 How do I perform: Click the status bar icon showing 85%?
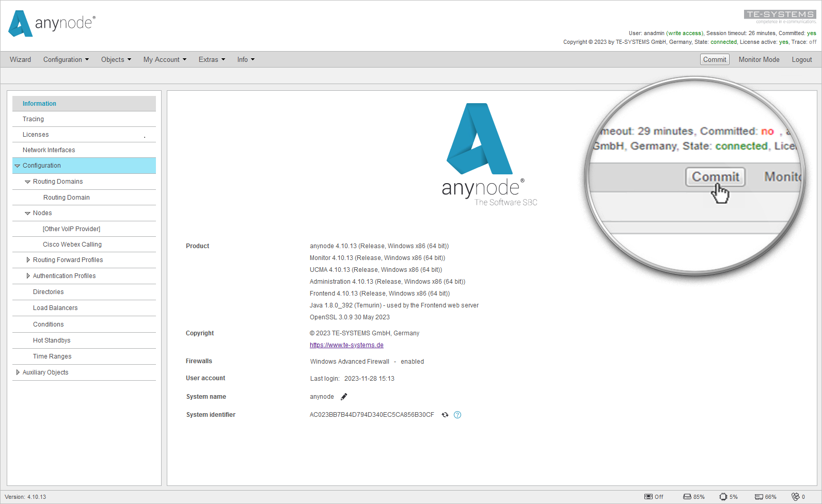(687, 497)
